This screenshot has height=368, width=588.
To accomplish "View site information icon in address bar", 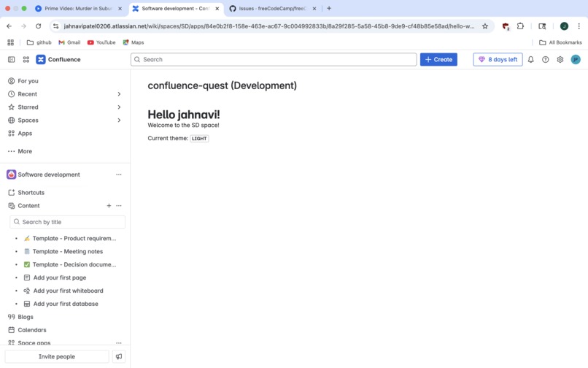I will 56,26.
